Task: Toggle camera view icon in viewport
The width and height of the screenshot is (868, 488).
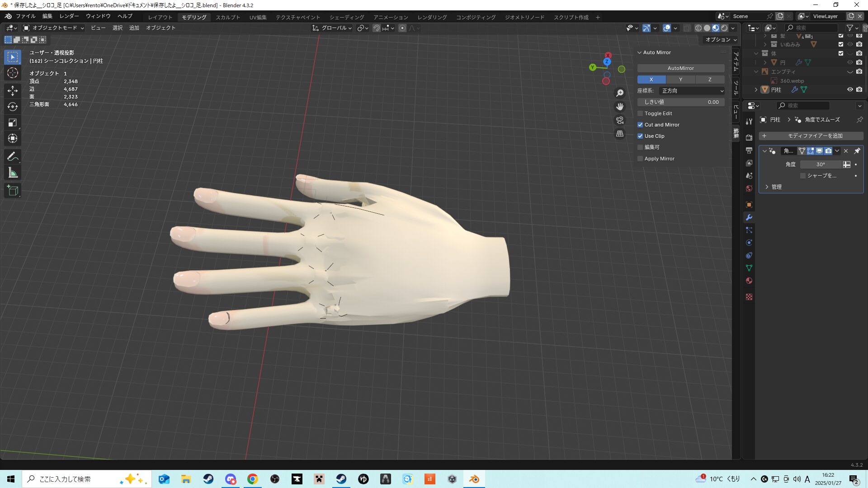Action: [620, 120]
